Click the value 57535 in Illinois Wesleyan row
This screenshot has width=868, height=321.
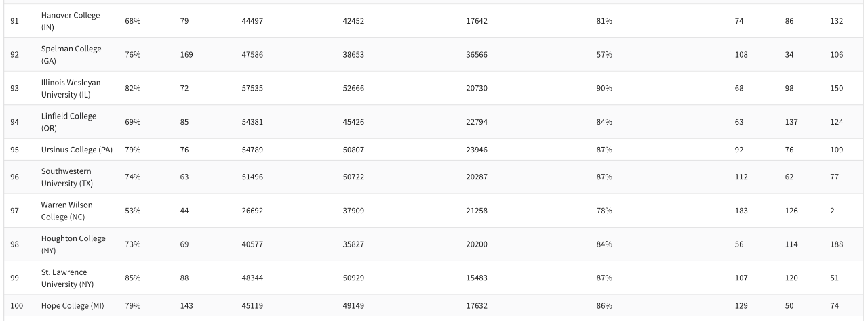pos(252,88)
